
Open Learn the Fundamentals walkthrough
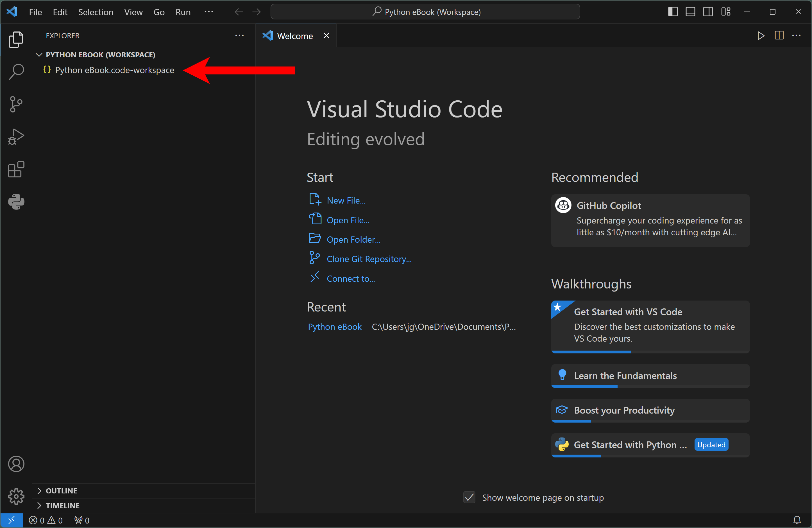tap(650, 376)
